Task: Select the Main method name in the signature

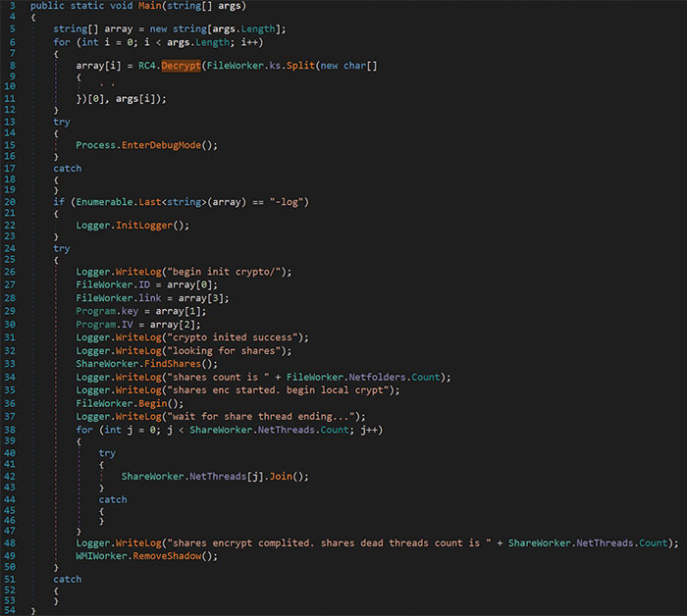Action: [x=150, y=6]
